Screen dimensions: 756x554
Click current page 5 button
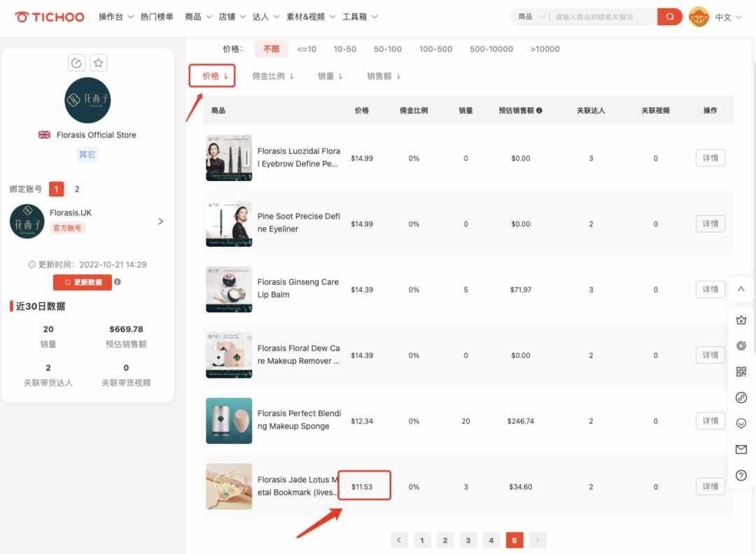[514, 540]
